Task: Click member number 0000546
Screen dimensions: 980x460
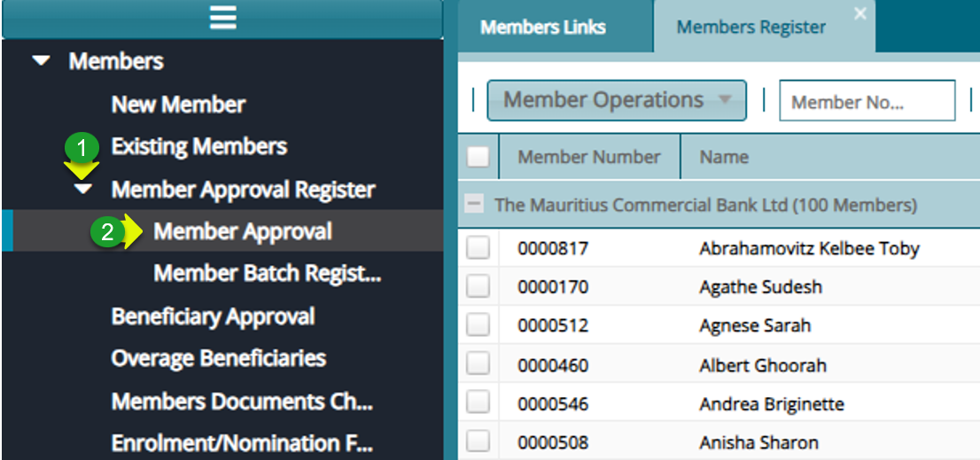Action: [x=553, y=404]
